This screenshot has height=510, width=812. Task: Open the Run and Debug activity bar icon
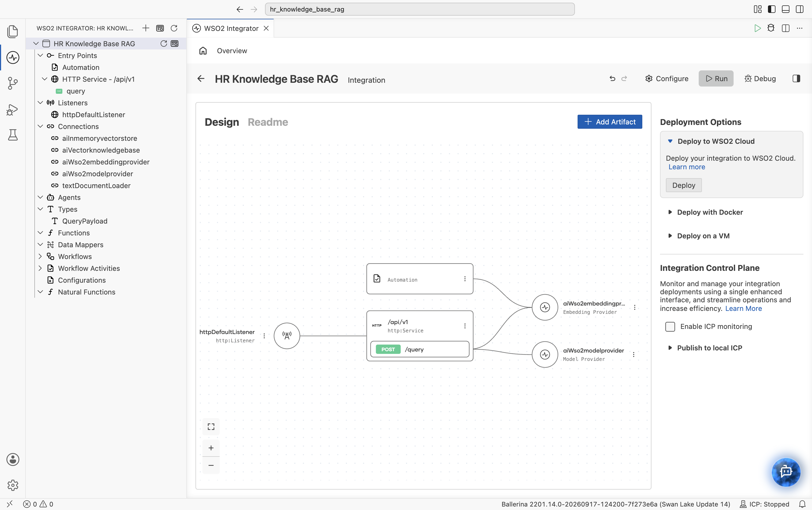pyautogui.click(x=13, y=109)
